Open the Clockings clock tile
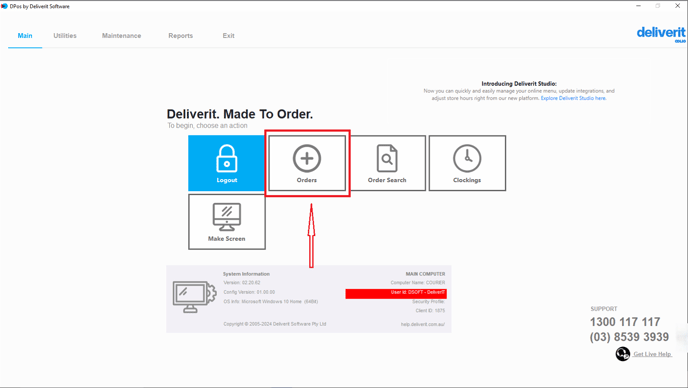Screen dimensions: 688x388 pos(467,163)
